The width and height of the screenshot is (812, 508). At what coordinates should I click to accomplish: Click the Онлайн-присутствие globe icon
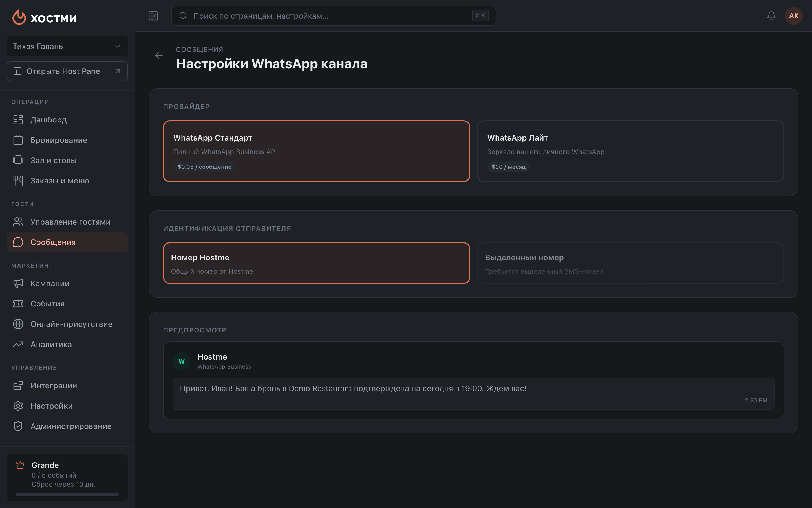[18, 324]
